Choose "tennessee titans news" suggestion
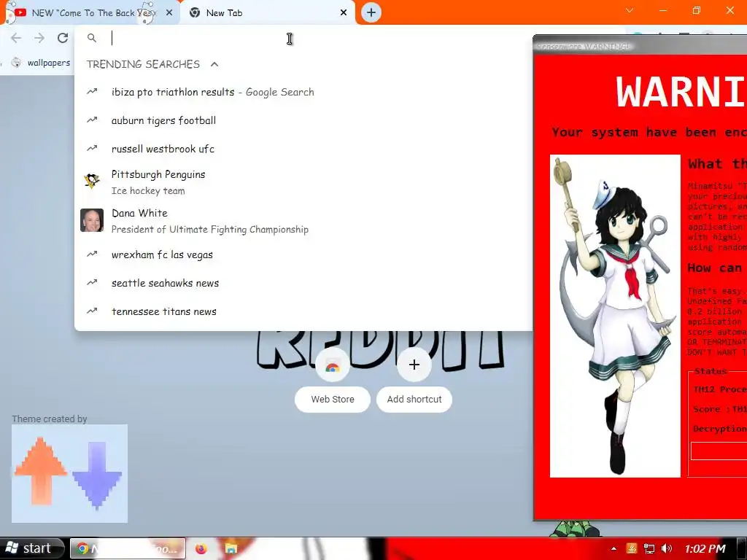Viewport: 747px width, 560px height. (303, 311)
